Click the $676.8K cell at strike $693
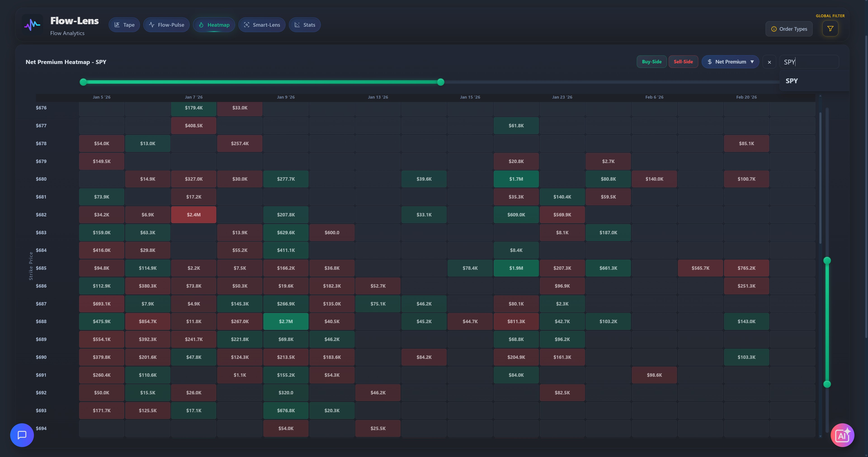This screenshot has height=457, width=868. pos(286,410)
